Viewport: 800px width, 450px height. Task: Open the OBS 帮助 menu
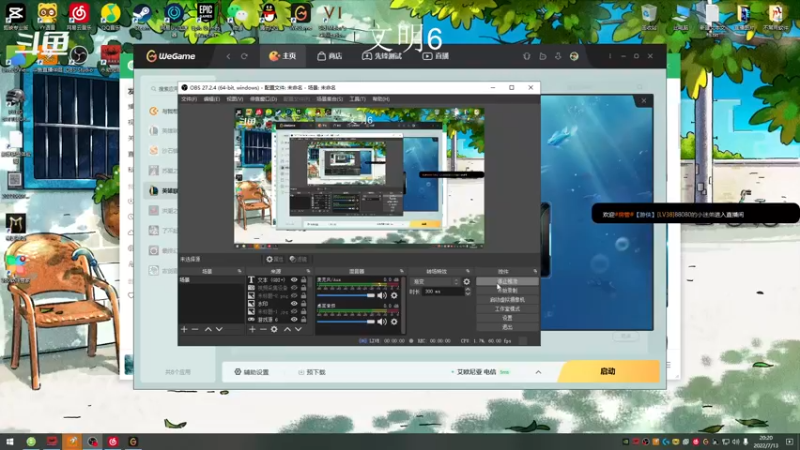point(381,99)
